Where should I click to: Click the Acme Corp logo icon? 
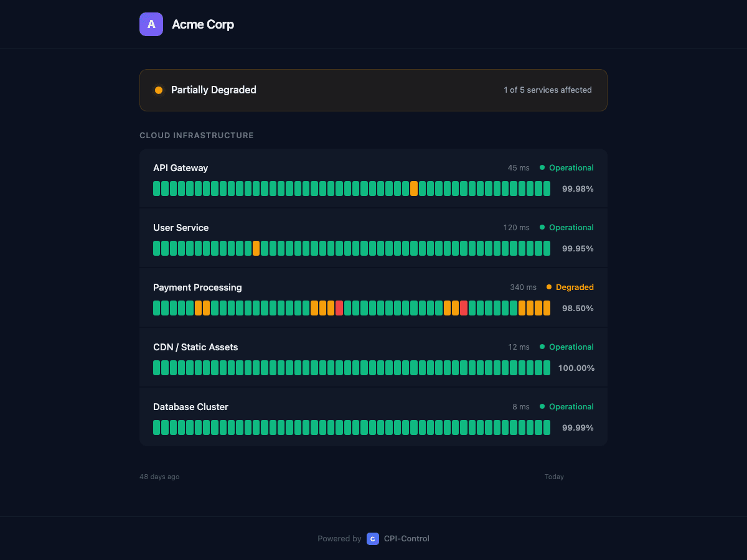151,24
